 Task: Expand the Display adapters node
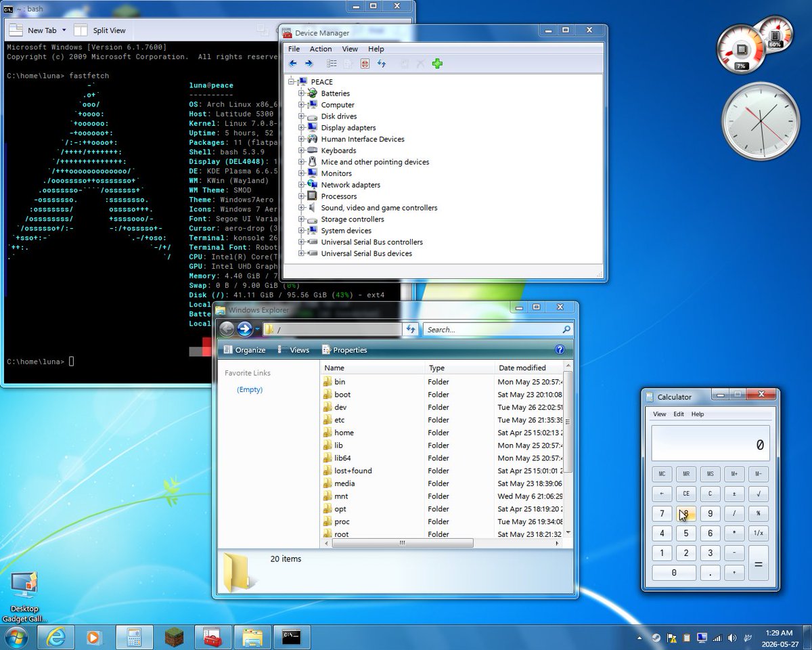coord(302,128)
